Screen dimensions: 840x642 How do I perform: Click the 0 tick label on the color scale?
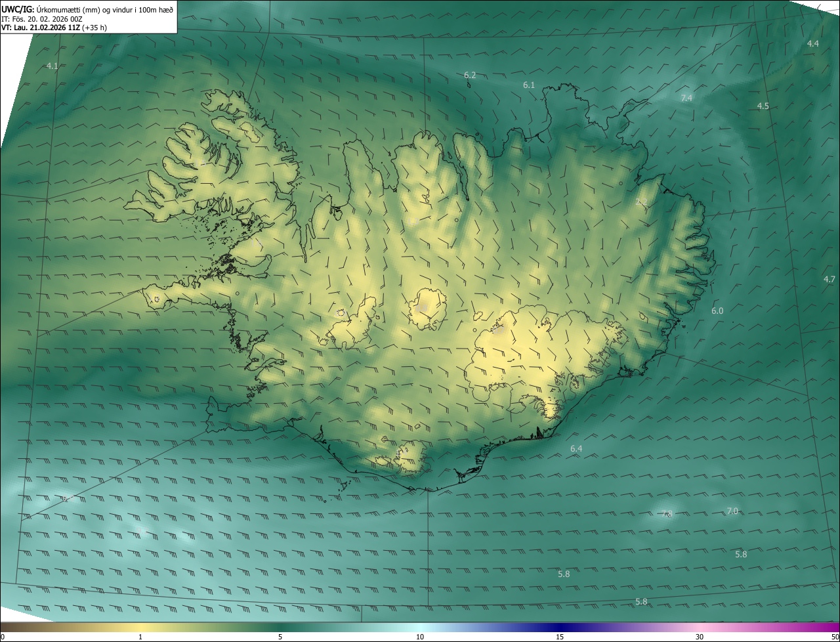(3, 637)
